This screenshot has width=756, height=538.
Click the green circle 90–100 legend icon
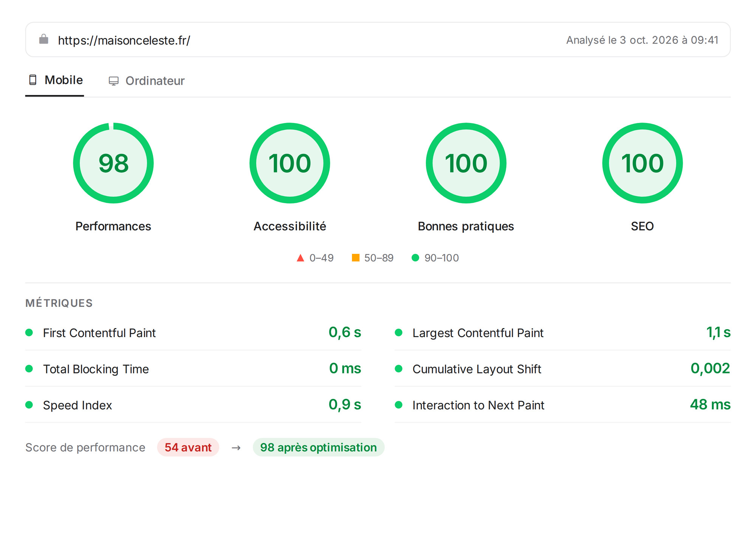tap(415, 258)
